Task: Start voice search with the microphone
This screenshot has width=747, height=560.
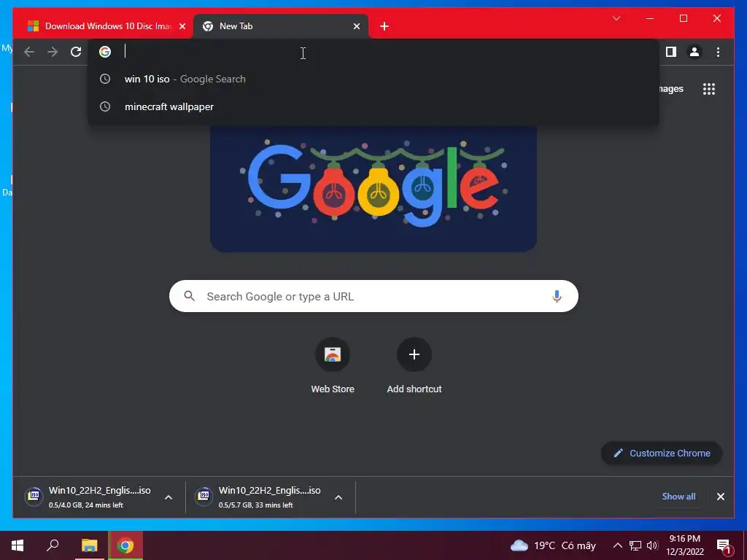Action: coord(557,296)
